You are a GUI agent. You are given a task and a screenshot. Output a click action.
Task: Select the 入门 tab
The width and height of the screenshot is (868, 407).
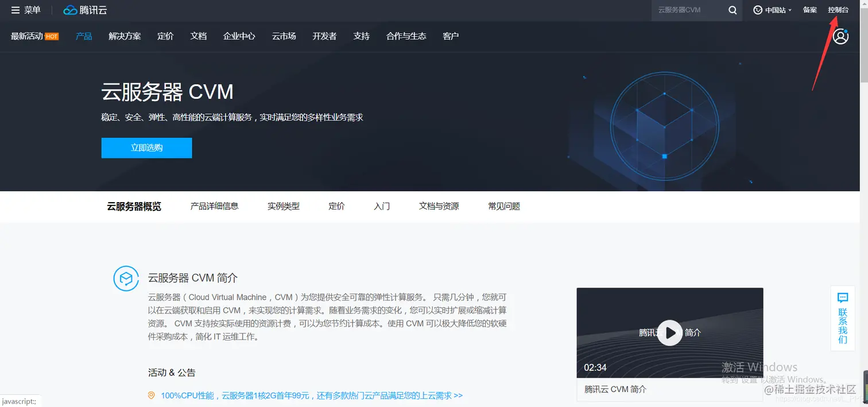coord(382,206)
